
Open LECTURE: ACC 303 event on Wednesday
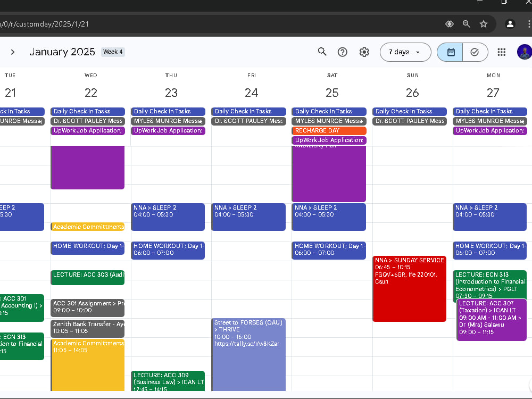point(88,278)
